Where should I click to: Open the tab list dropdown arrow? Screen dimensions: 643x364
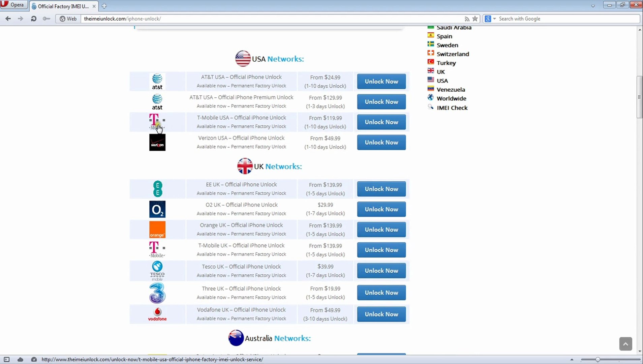[x=593, y=6]
